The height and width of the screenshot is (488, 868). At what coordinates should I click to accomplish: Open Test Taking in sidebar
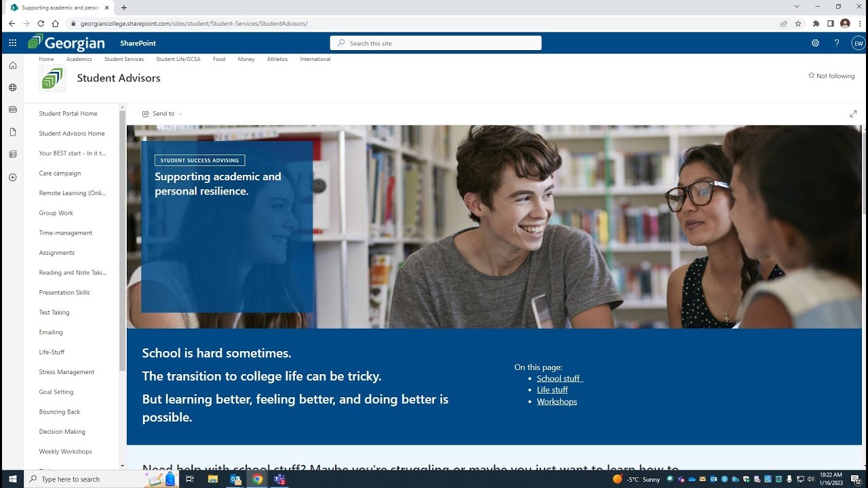click(x=54, y=312)
